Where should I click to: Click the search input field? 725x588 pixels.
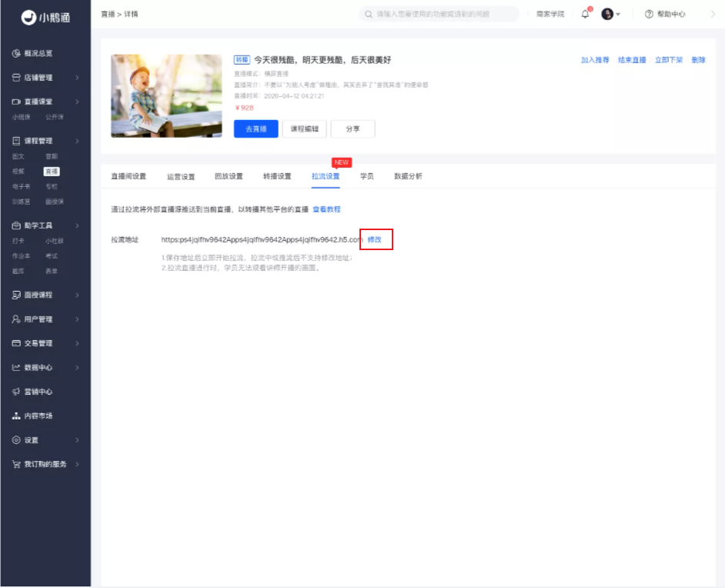(x=439, y=15)
